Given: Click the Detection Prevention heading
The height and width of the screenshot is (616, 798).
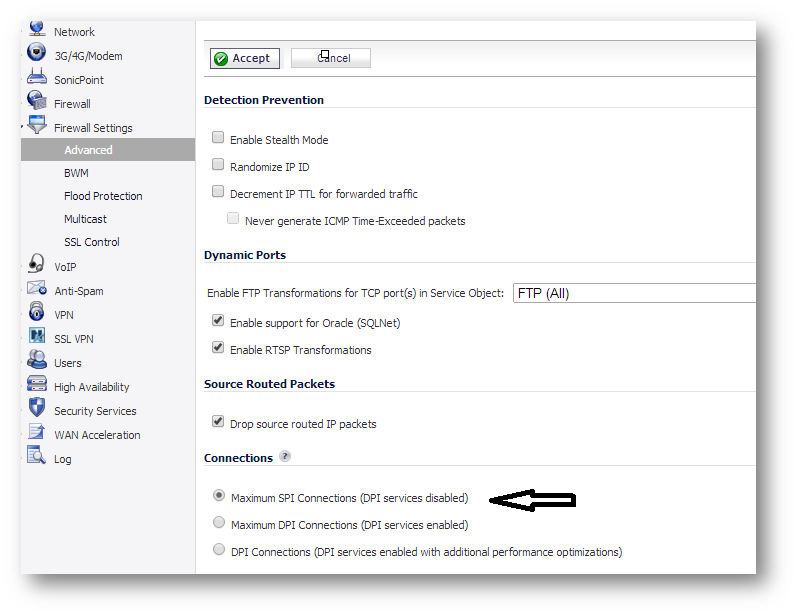Looking at the screenshot, I should pyautogui.click(x=264, y=100).
